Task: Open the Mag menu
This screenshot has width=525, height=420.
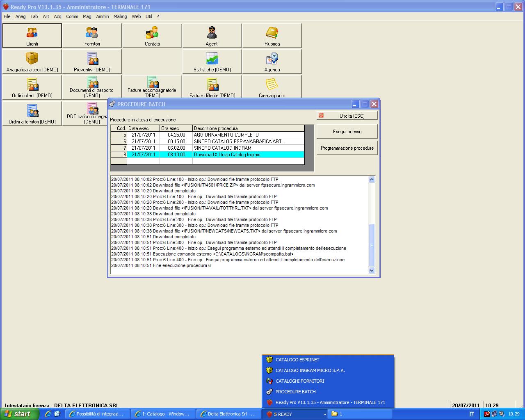Action: (x=87, y=16)
